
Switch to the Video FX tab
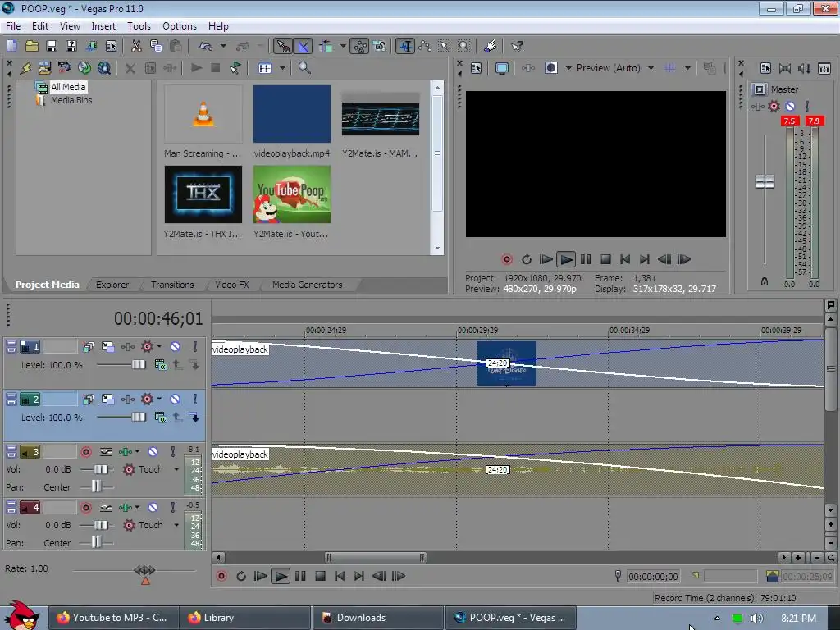tap(232, 285)
